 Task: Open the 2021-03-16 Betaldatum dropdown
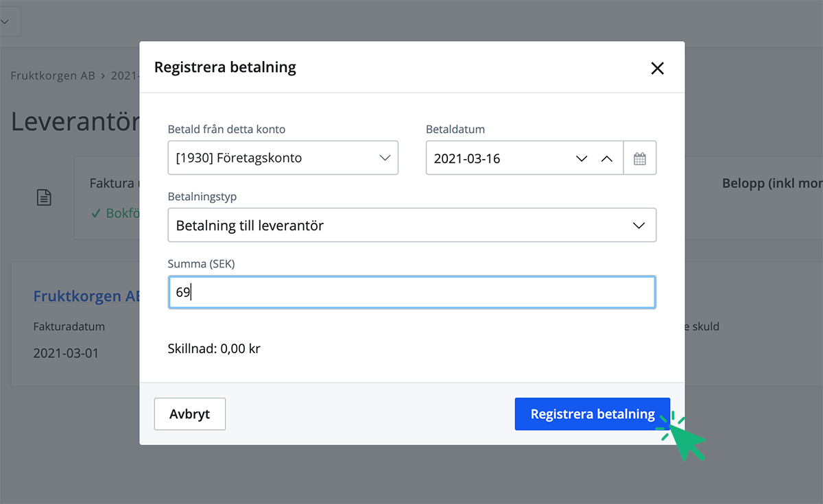tap(508, 157)
